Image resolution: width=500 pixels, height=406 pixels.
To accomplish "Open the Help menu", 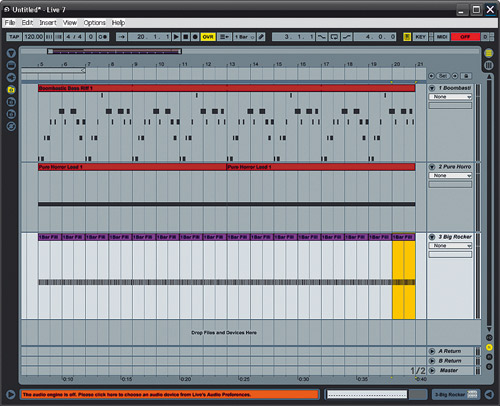I will click(118, 23).
